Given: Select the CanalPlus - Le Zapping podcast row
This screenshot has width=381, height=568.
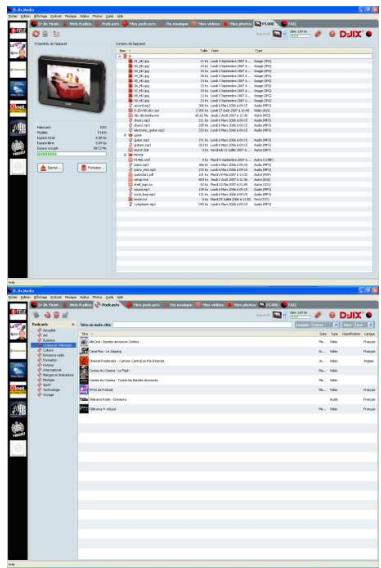Looking at the screenshot, I should 227,351.
